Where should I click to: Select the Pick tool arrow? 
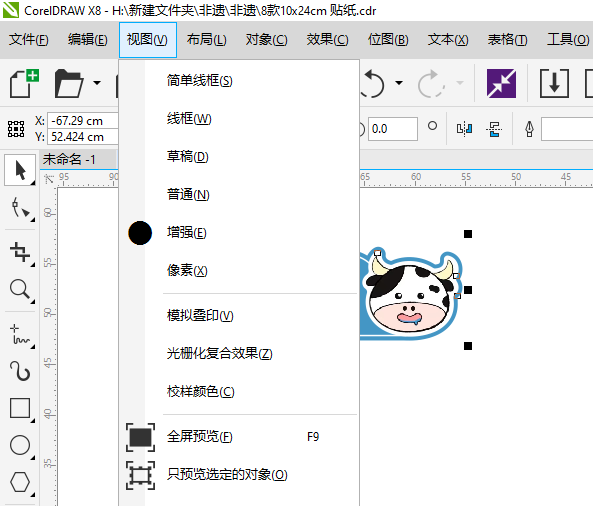point(20,170)
